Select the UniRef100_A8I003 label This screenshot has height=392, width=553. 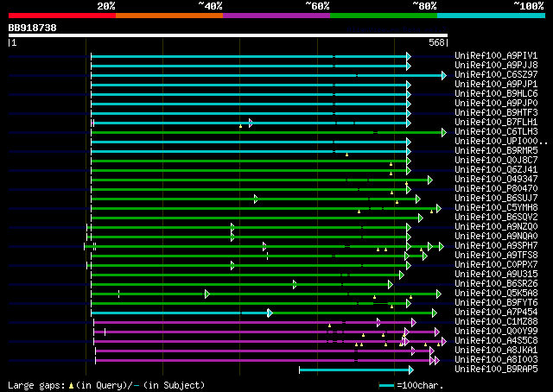point(496,360)
